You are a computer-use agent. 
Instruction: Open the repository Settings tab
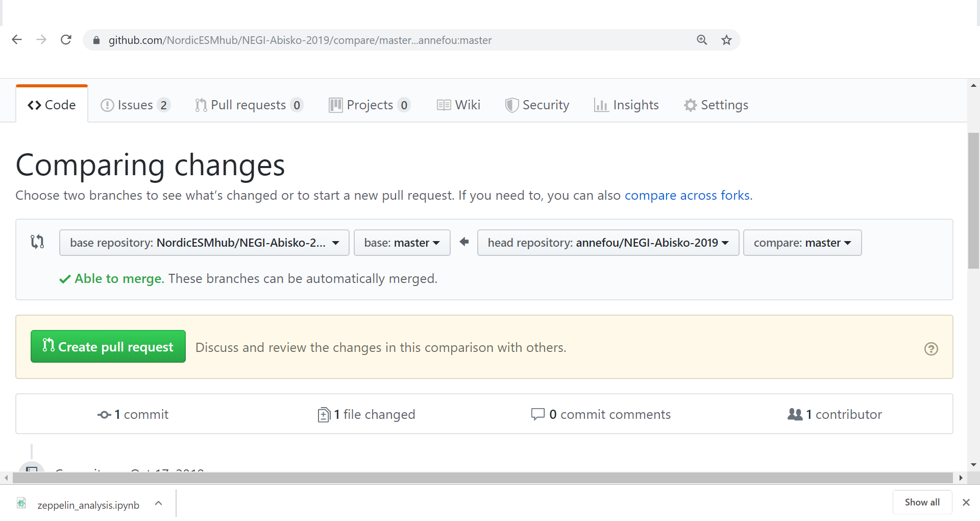coord(716,105)
